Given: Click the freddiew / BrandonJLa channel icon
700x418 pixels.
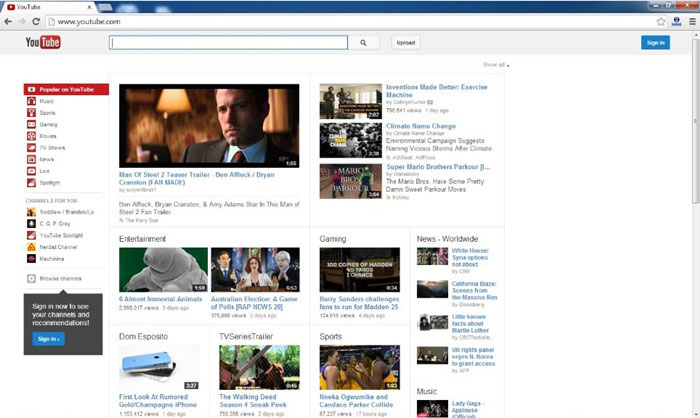Looking at the screenshot, I should tap(31, 212).
